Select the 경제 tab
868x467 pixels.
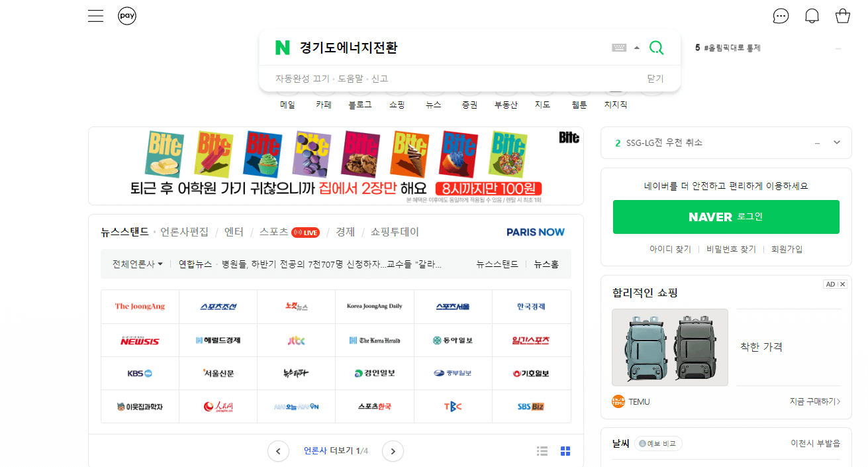[x=345, y=232]
